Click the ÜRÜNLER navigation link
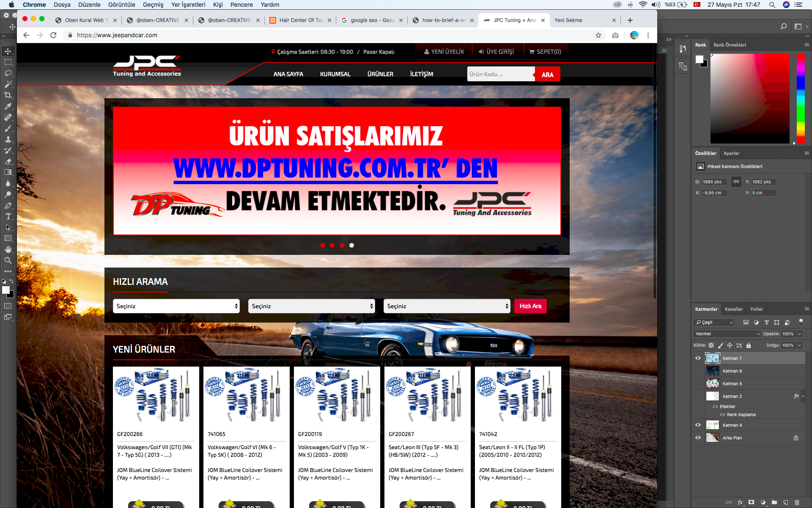812x508 pixels. tap(380, 74)
